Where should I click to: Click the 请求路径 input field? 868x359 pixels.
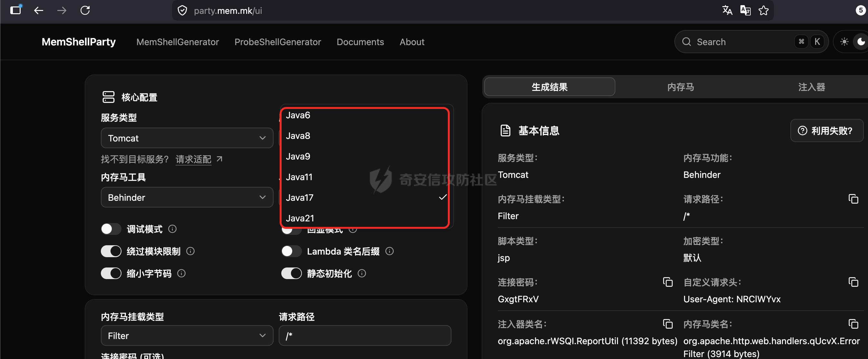click(365, 335)
